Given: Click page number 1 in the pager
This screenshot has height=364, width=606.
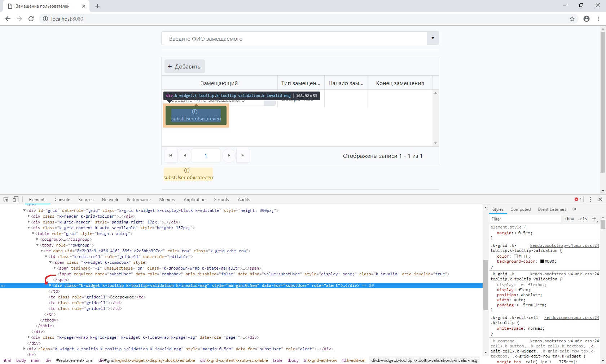Looking at the screenshot, I should 206,156.
